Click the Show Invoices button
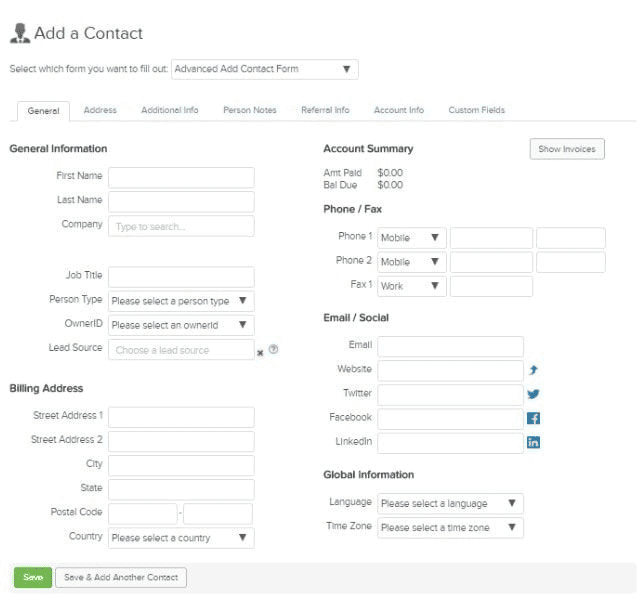 (566, 149)
